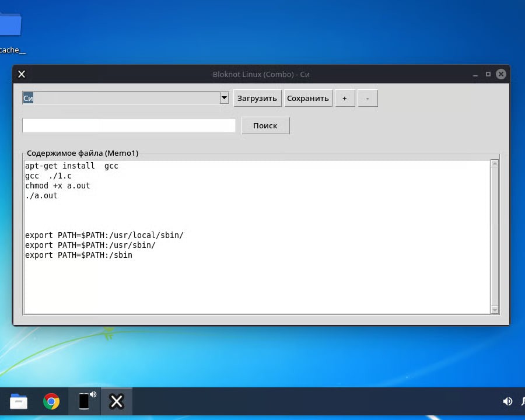Click the line 'chmod +x a.out'
The image size is (525, 420).
click(58, 186)
